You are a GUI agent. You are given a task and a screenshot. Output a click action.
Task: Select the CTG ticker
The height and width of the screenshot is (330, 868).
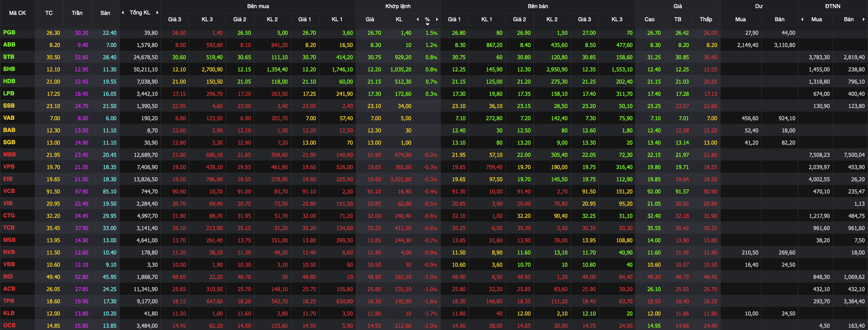[9, 216]
